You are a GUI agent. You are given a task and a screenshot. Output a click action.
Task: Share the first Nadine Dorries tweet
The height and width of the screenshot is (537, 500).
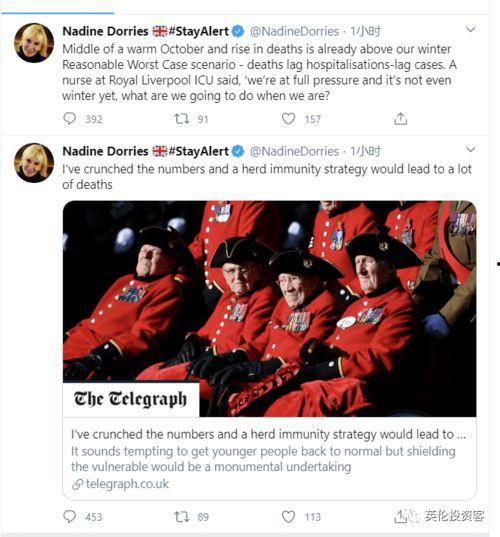400,119
